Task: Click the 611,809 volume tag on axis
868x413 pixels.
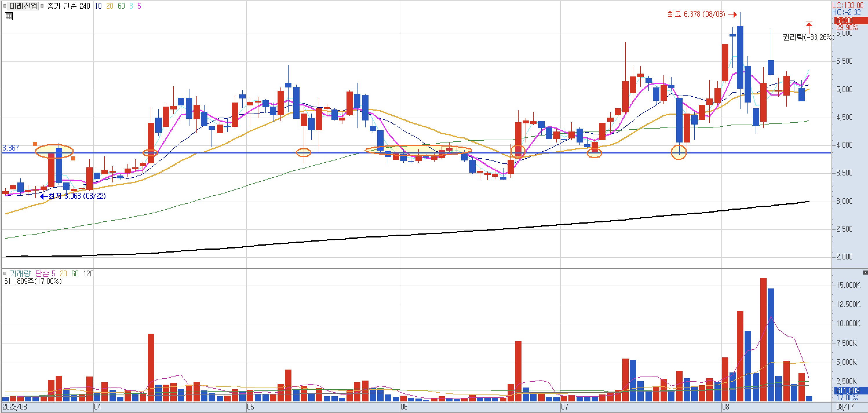Action: [847, 390]
